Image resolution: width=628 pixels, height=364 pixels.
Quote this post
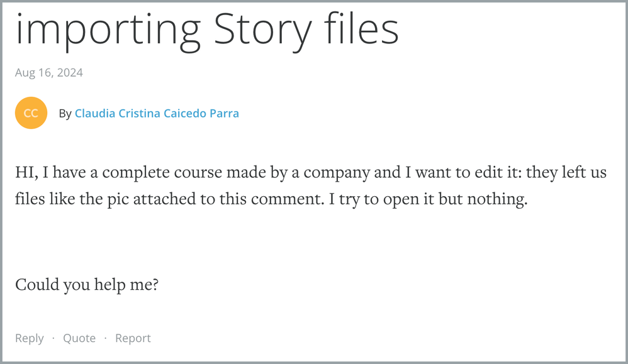[79, 338]
